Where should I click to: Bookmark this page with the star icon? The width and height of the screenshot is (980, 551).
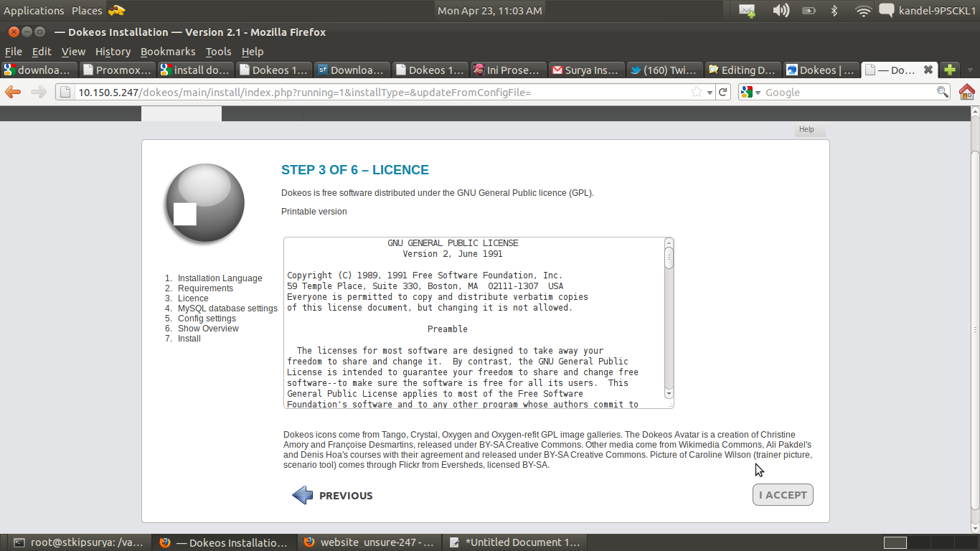(x=696, y=92)
